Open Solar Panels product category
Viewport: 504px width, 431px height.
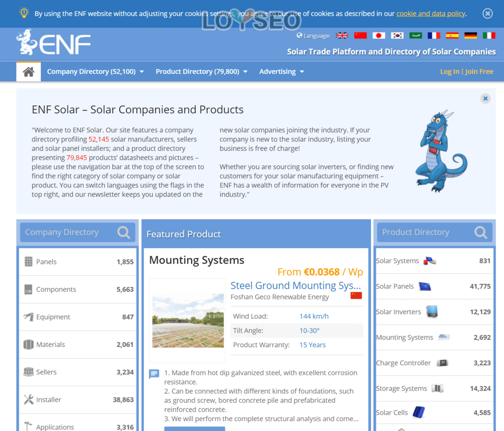[435, 286]
